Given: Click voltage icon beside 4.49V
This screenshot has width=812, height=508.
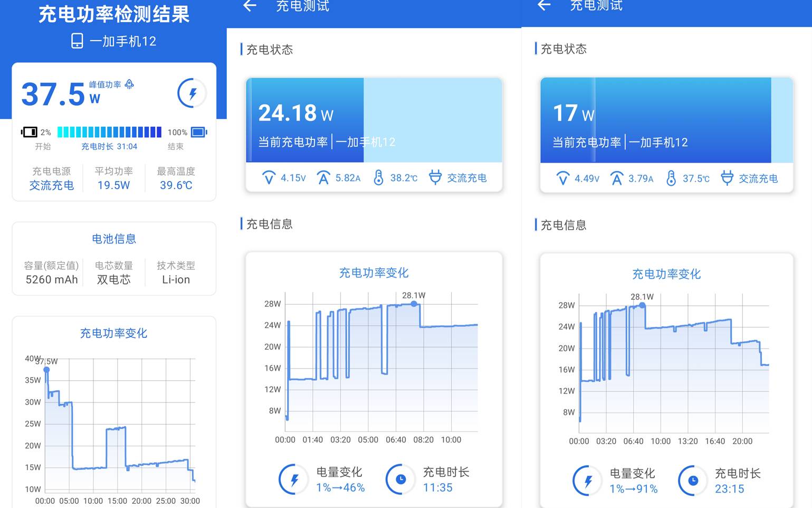Looking at the screenshot, I should [x=563, y=178].
